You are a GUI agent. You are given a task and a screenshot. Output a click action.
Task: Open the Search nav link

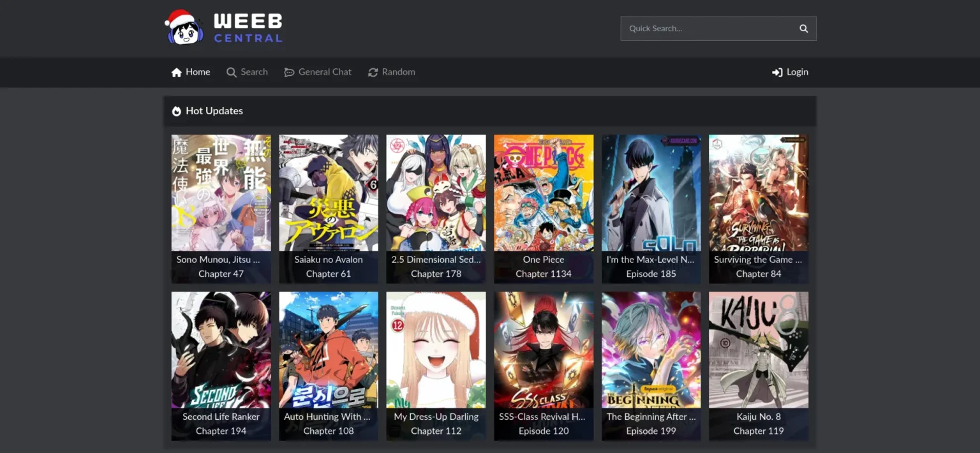click(x=248, y=72)
